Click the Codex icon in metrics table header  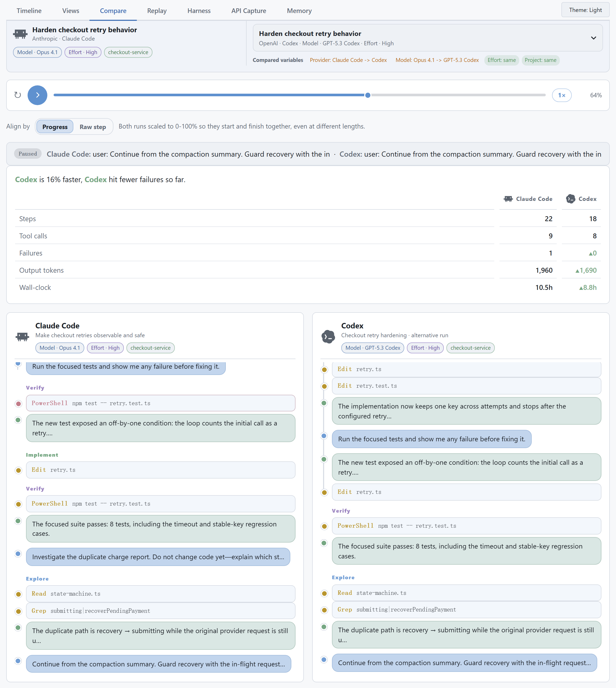(571, 199)
